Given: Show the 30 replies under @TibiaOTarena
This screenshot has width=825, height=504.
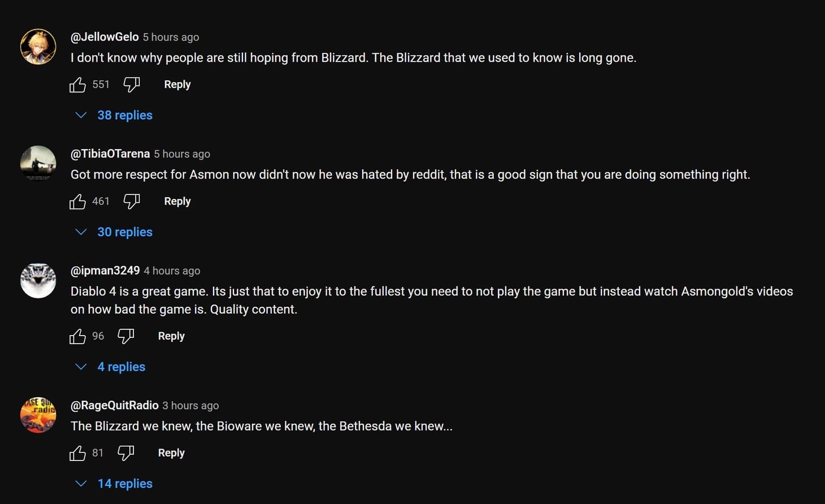Looking at the screenshot, I should (x=124, y=232).
